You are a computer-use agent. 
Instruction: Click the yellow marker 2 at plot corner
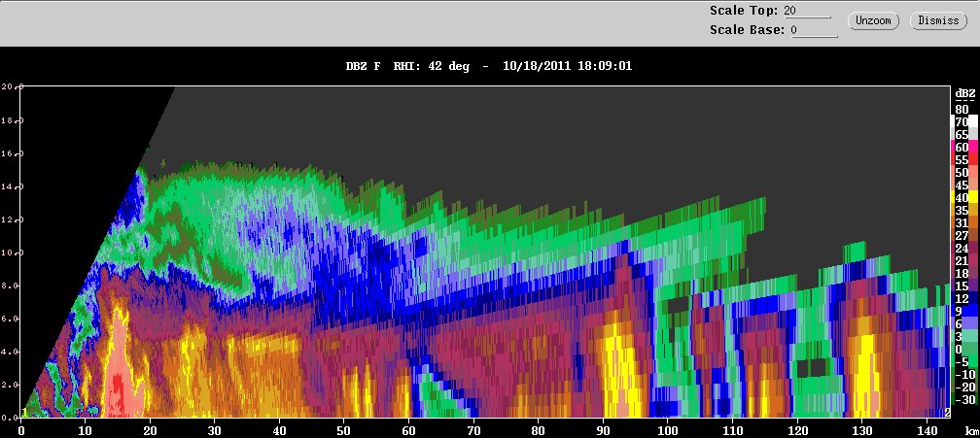(947, 413)
